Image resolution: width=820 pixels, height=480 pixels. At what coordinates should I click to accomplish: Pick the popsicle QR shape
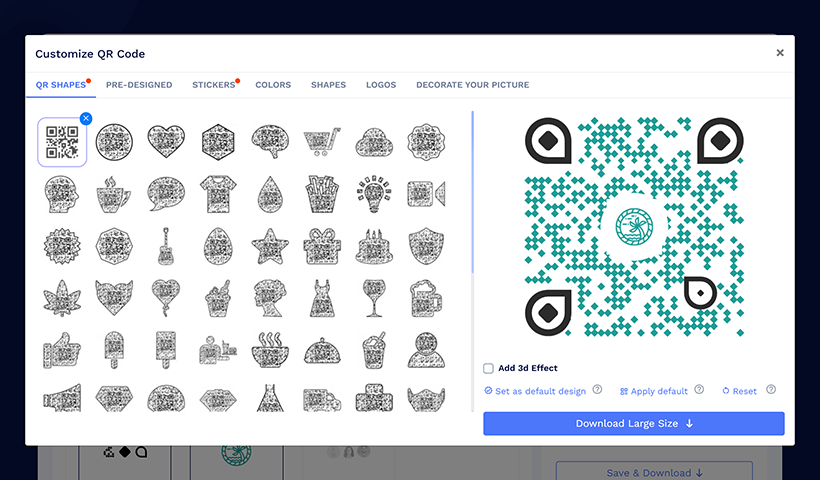tap(113, 350)
